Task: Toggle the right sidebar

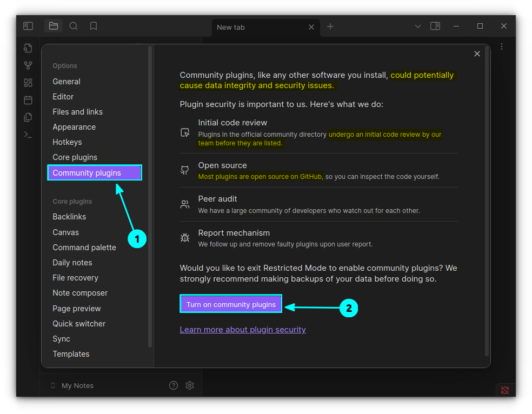Action: pos(435,26)
